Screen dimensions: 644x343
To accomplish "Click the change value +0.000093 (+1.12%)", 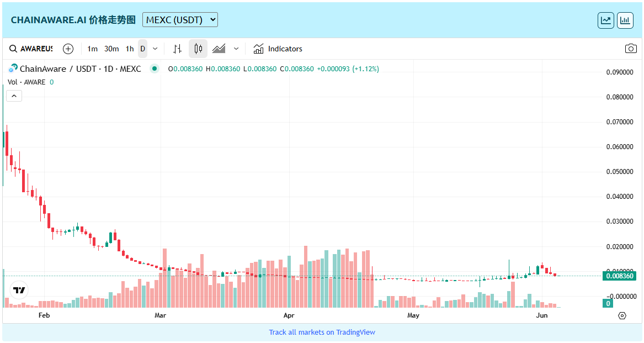I will pyautogui.click(x=348, y=69).
